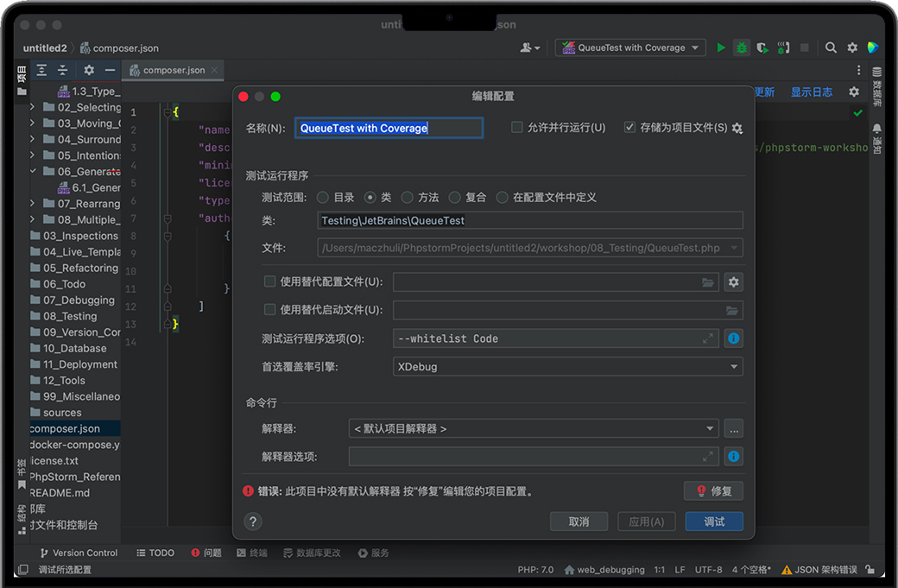Click the 修复 fix button
Screen dimensions: 898x588
pyautogui.click(x=713, y=491)
